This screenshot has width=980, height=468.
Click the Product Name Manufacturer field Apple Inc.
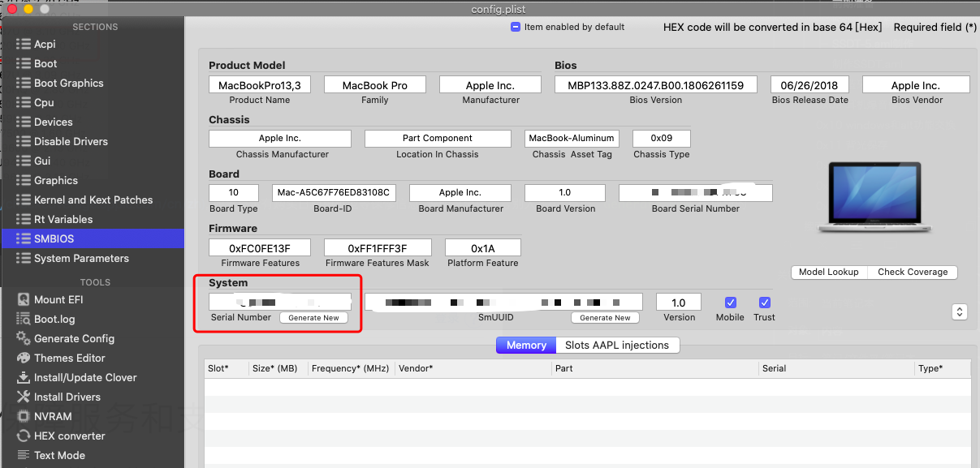pos(490,85)
